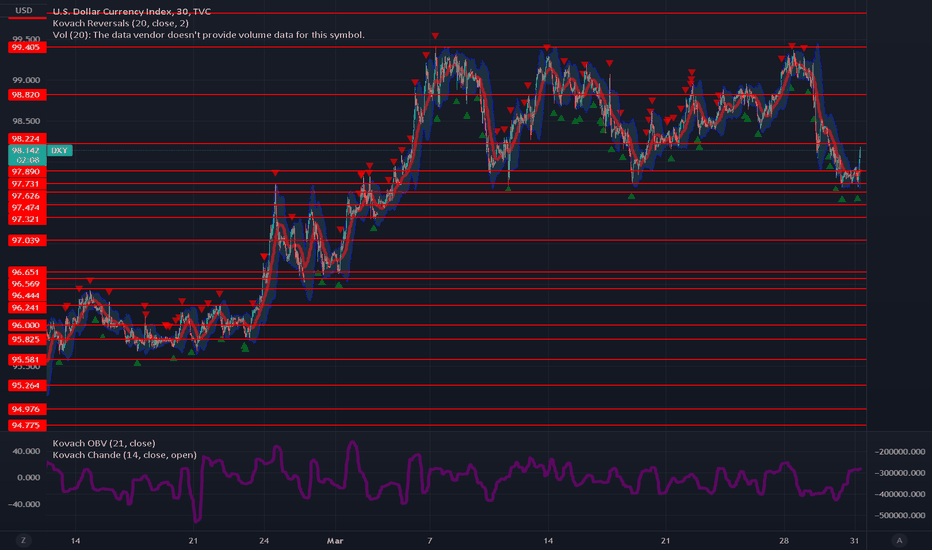The height and width of the screenshot is (550, 932).
Task: Click the -500000.000 tick on OBV right axis
Action: click(x=900, y=516)
